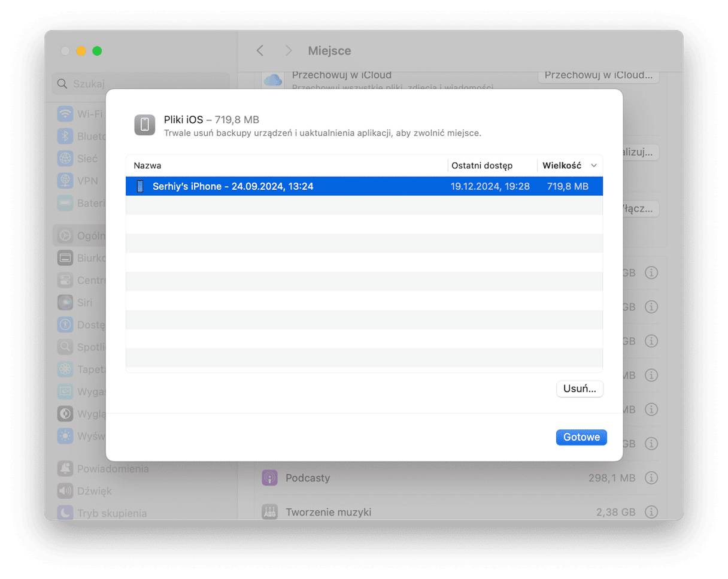728x579 pixels.
Task: Open Biurko i Dock sidebar item
Action: (x=80, y=258)
